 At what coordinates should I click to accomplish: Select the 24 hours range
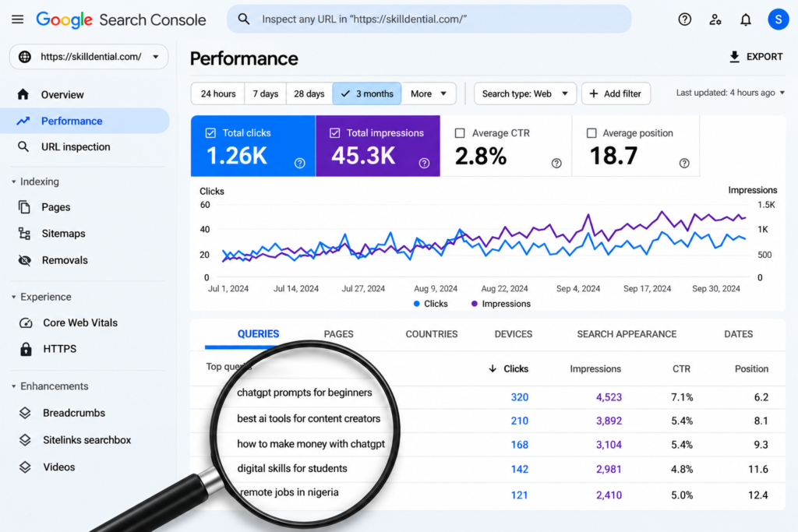[x=218, y=93]
